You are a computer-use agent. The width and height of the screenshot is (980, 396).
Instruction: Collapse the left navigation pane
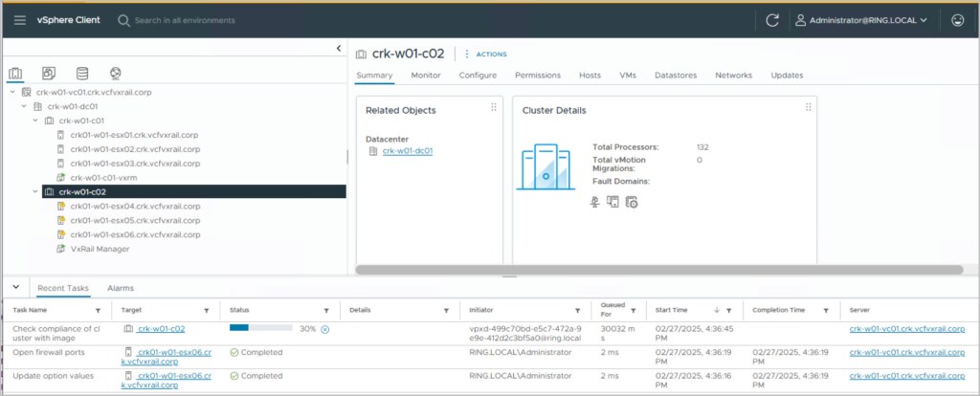coord(339,49)
